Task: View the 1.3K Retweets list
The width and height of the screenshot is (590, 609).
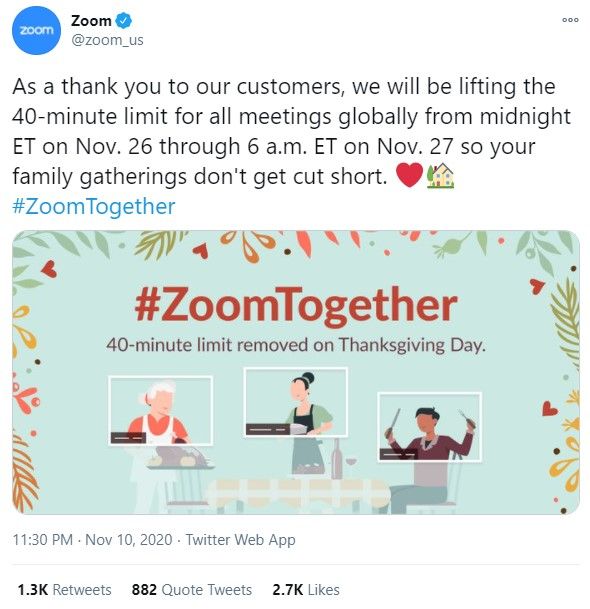Action: (x=64, y=590)
